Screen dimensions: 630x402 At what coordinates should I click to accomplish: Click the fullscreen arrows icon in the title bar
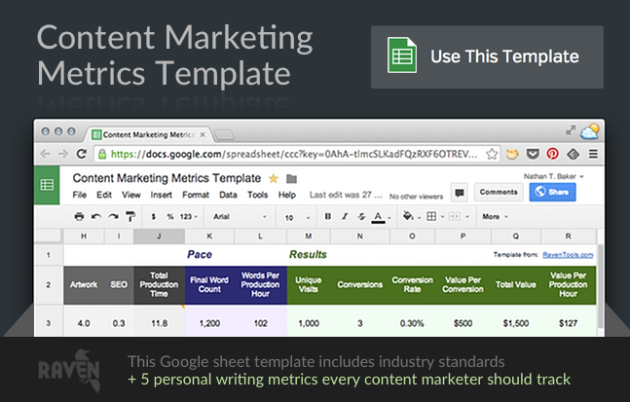[x=570, y=131]
